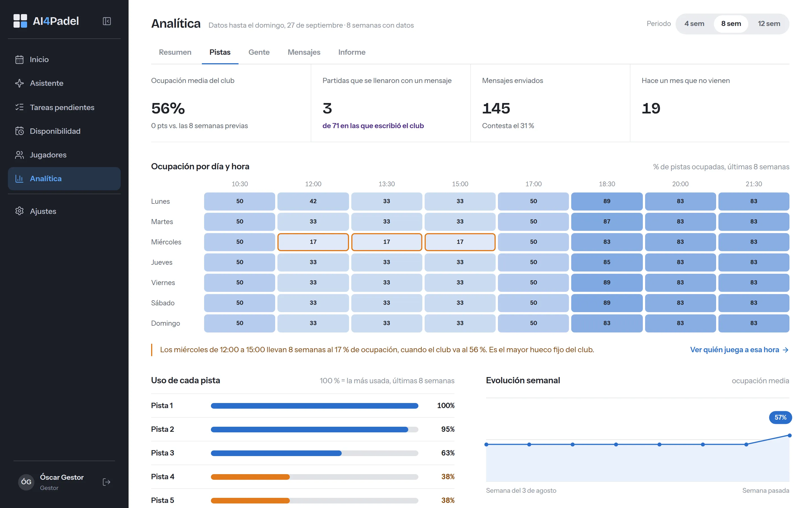The image size is (812, 508).
Task: Collapse the sidebar with the panel icon
Action: [107, 21]
